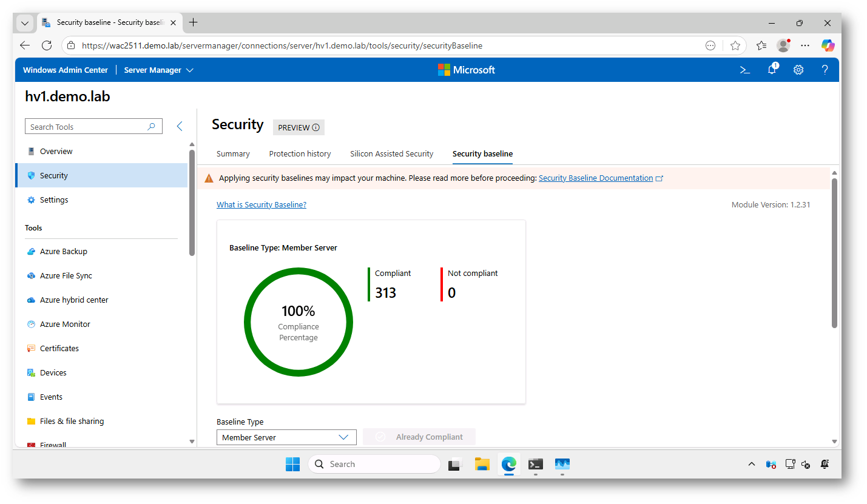
Task: Click the PREVIEW info badge
Action: [x=299, y=127]
